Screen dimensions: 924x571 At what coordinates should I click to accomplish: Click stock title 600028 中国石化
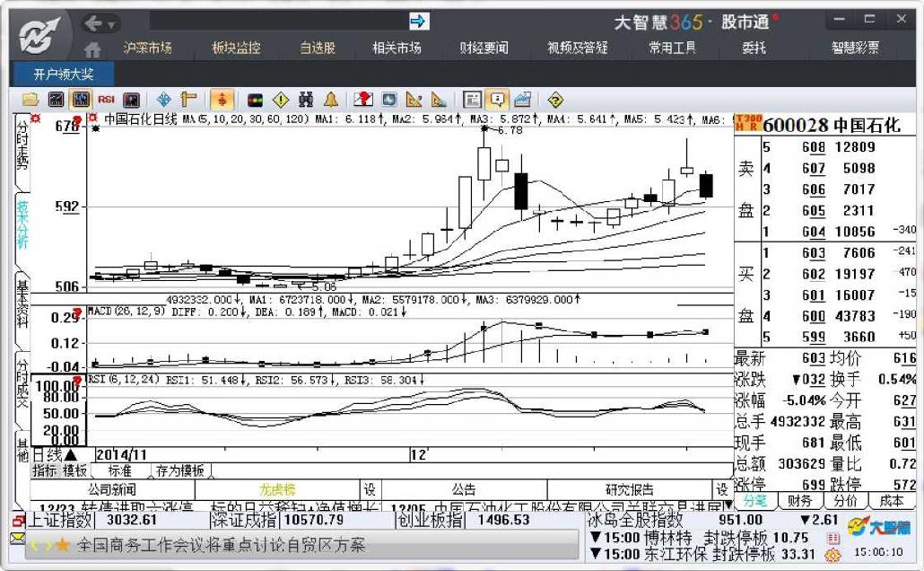coord(832,125)
